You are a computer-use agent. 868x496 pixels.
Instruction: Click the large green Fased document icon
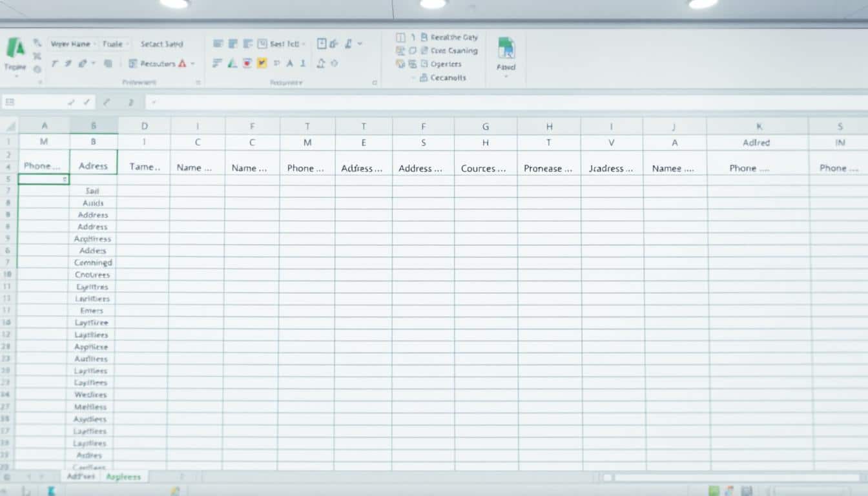point(506,48)
